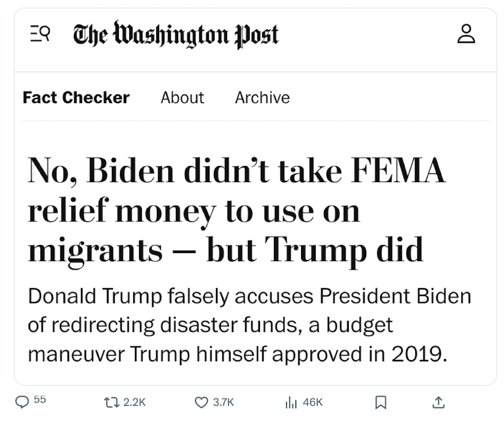Click the 46K views count

(313, 402)
